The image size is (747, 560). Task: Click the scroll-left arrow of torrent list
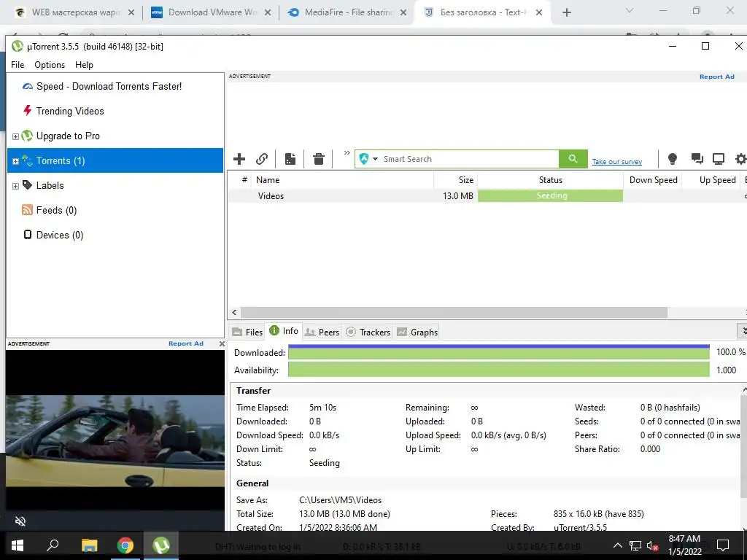[234, 312]
